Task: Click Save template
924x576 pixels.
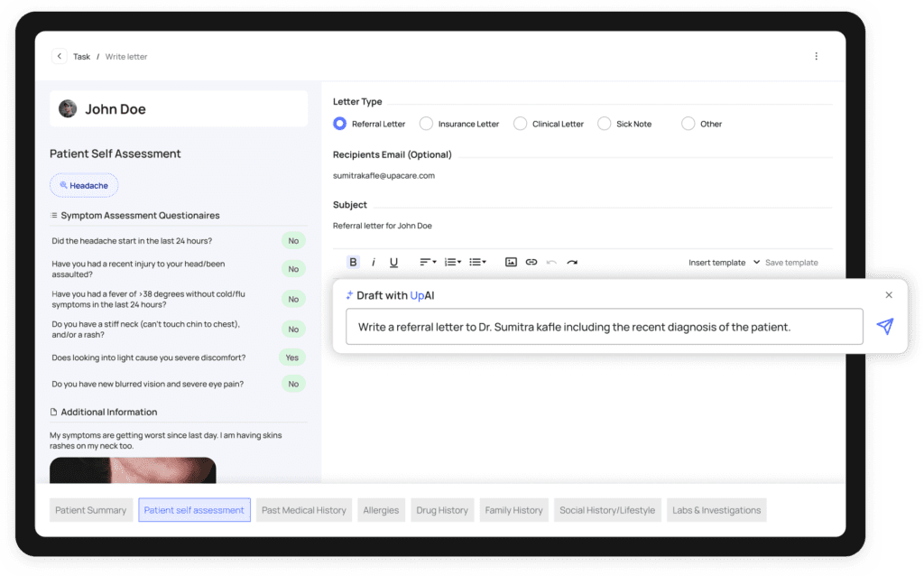Action: tap(791, 263)
